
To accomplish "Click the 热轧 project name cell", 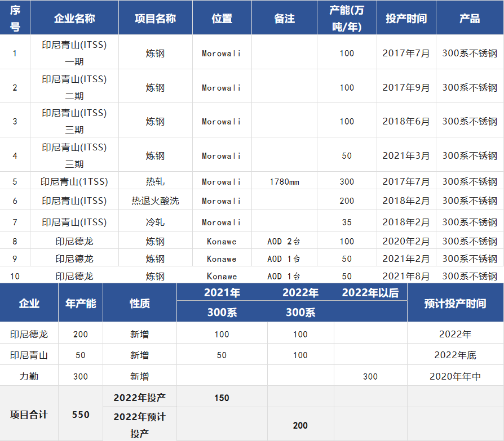I will (x=155, y=182).
